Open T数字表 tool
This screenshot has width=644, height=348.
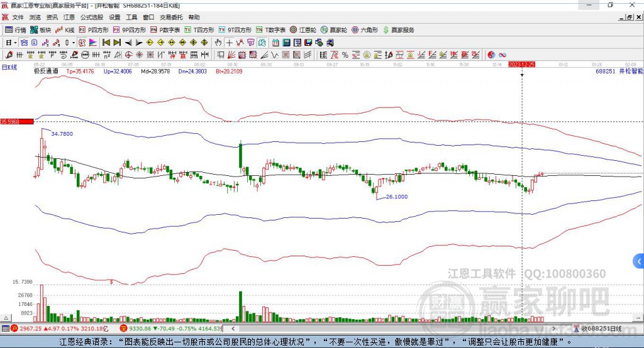pos(270,30)
